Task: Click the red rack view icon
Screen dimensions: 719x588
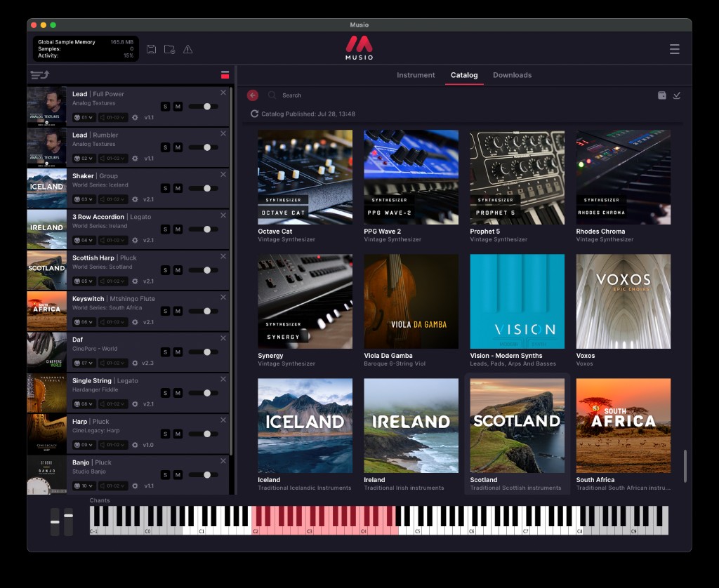Action: (x=225, y=74)
